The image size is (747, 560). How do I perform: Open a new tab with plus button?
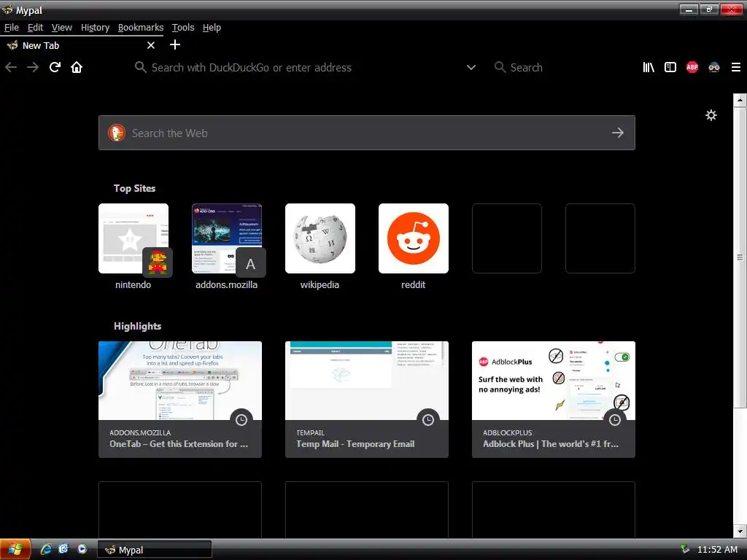175,44
